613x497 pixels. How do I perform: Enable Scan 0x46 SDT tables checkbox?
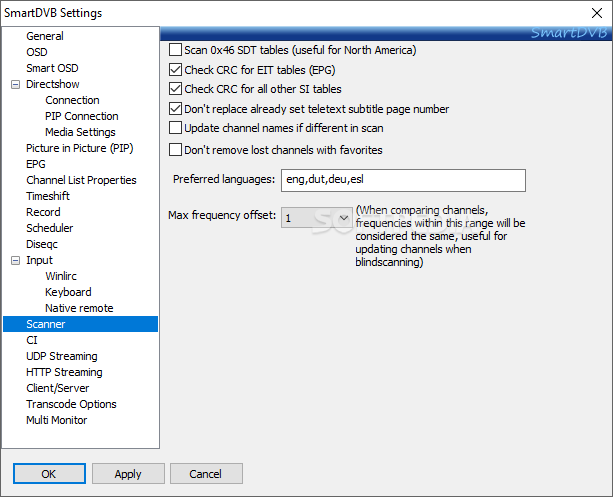click(175, 50)
